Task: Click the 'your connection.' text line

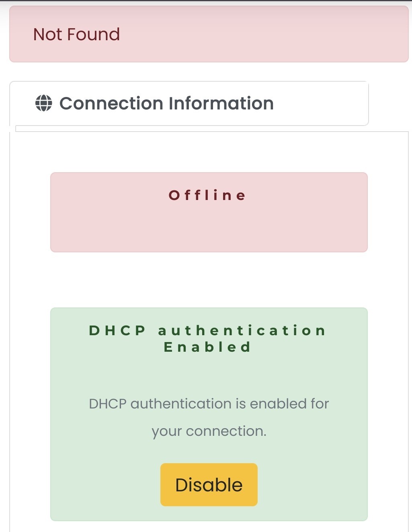Action: pyautogui.click(x=209, y=431)
